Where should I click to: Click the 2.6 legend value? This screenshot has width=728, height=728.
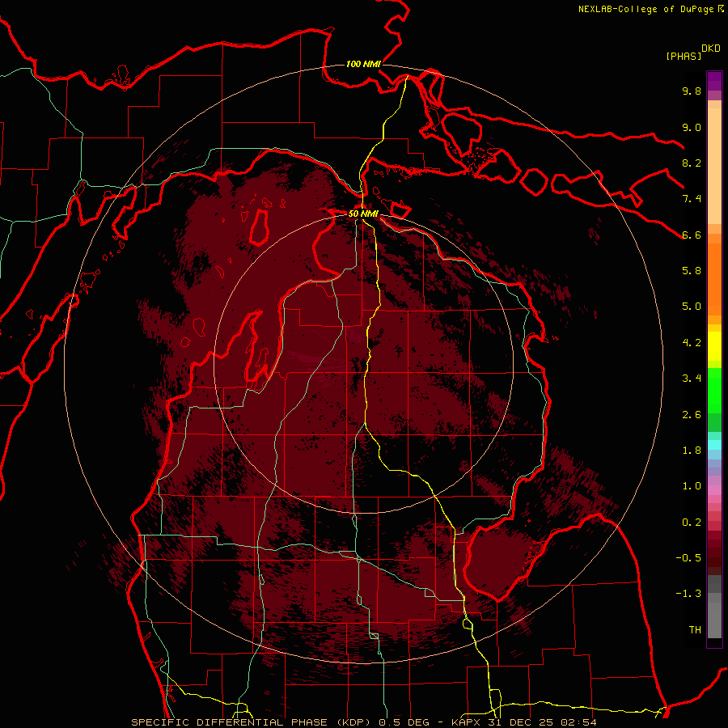(x=692, y=415)
